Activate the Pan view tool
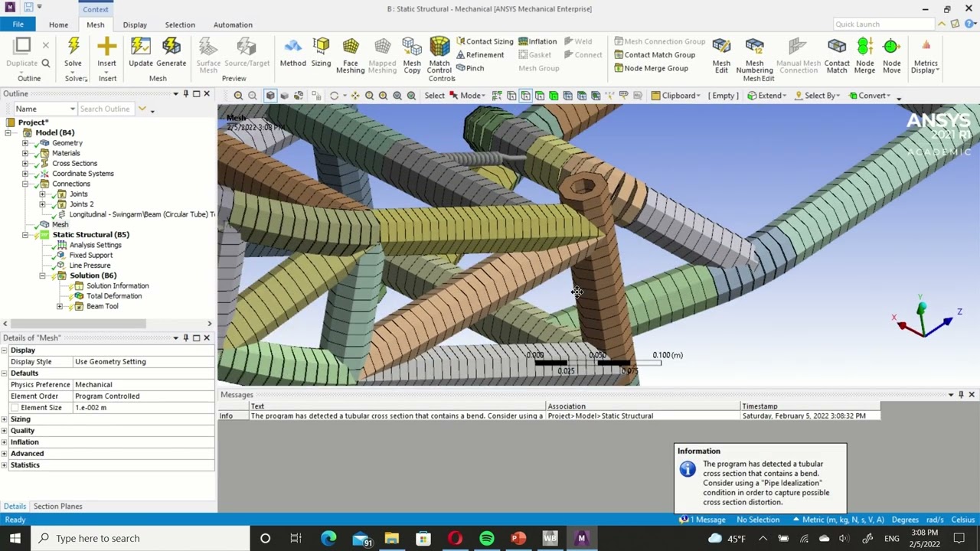Screen dimensions: 980x551 (355, 96)
